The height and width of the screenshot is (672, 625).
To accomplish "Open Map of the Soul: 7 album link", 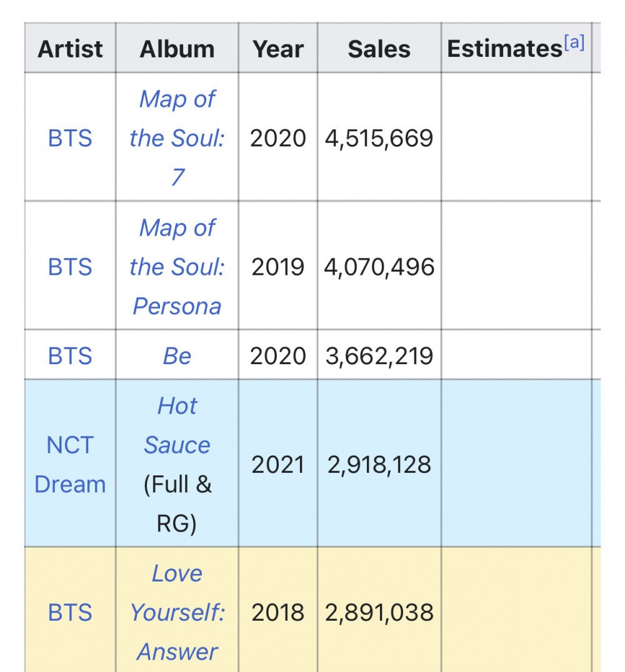I will (177, 138).
